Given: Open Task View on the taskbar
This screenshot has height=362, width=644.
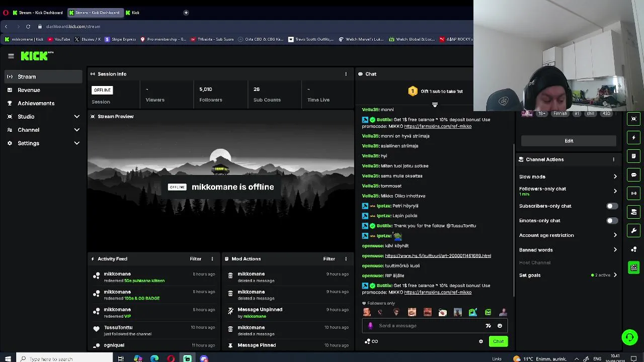Looking at the screenshot, I should pos(121,358).
